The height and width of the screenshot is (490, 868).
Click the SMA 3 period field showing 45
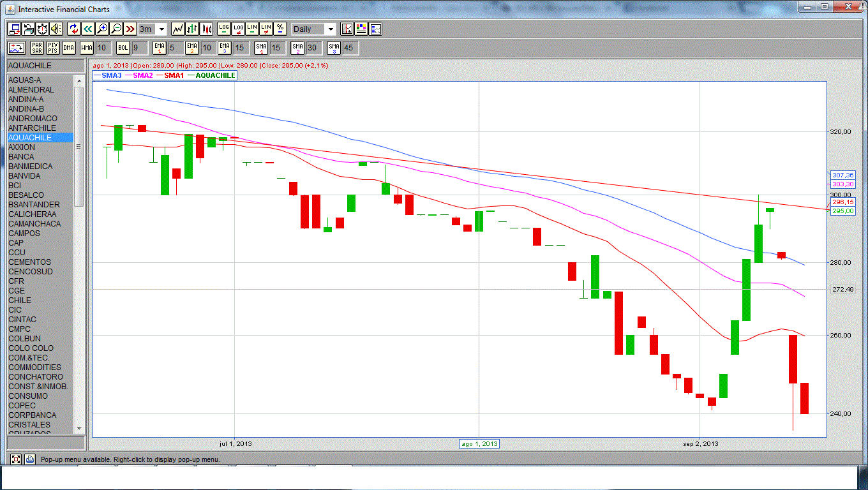pyautogui.click(x=350, y=48)
